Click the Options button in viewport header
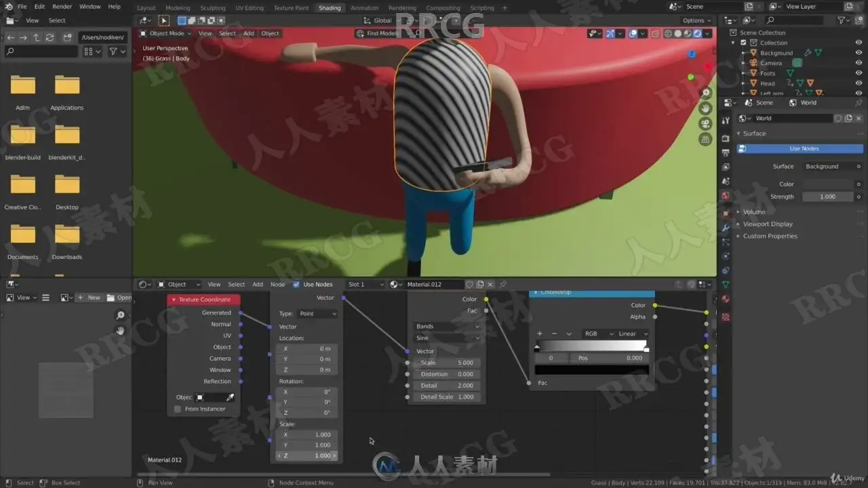Image resolution: width=868 pixels, height=488 pixels. [x=696, y=20]
